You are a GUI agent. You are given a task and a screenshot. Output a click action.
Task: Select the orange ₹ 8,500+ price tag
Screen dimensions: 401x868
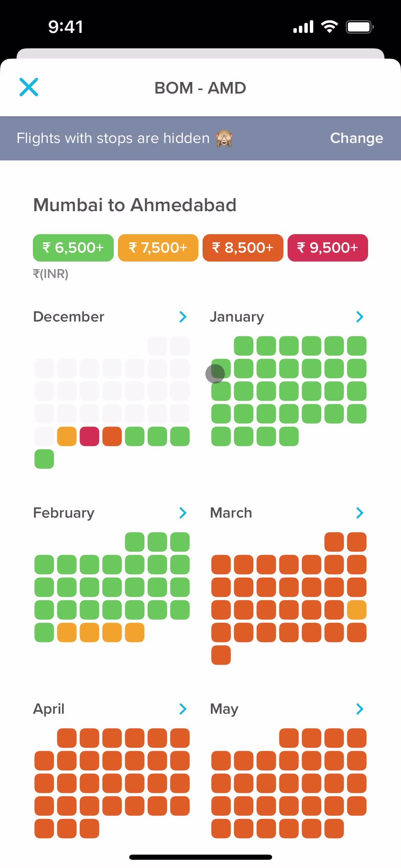[x=243, y=248]
